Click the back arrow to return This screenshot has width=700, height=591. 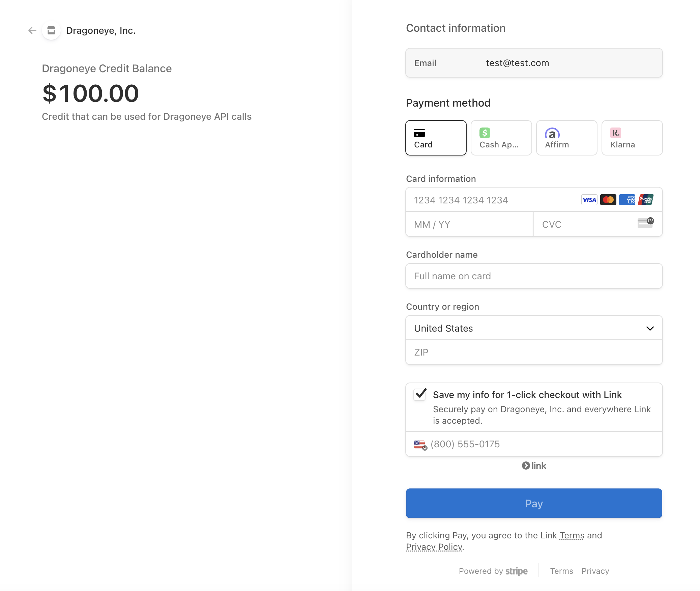pyautogui.click(x=32, y=30)
